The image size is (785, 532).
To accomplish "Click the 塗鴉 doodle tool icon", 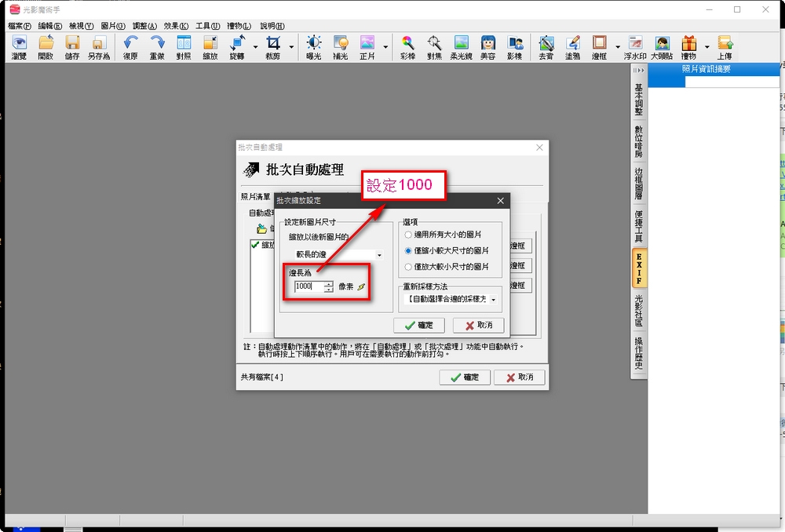I will 572,47.
